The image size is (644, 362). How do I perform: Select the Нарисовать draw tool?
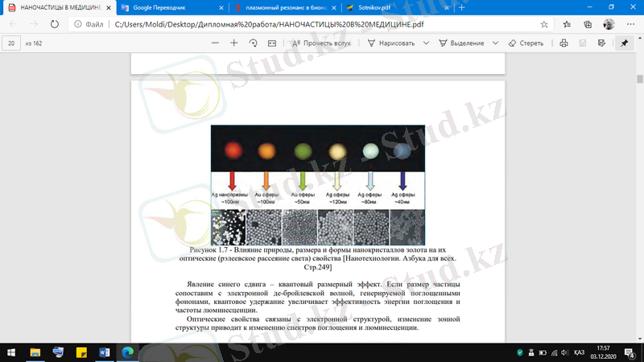[x=391, y=43]
